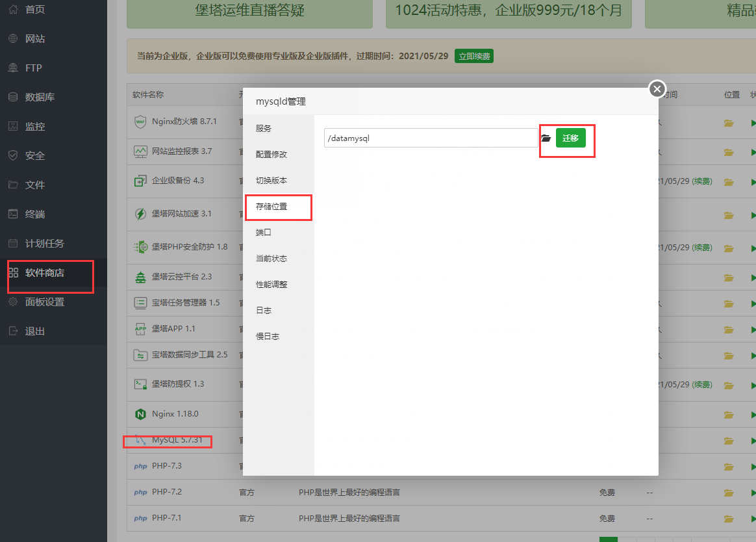This screenshot has width=756, height=542.
Task: Click the php logo icon for PHP-7.1
Action: [140, 519]
